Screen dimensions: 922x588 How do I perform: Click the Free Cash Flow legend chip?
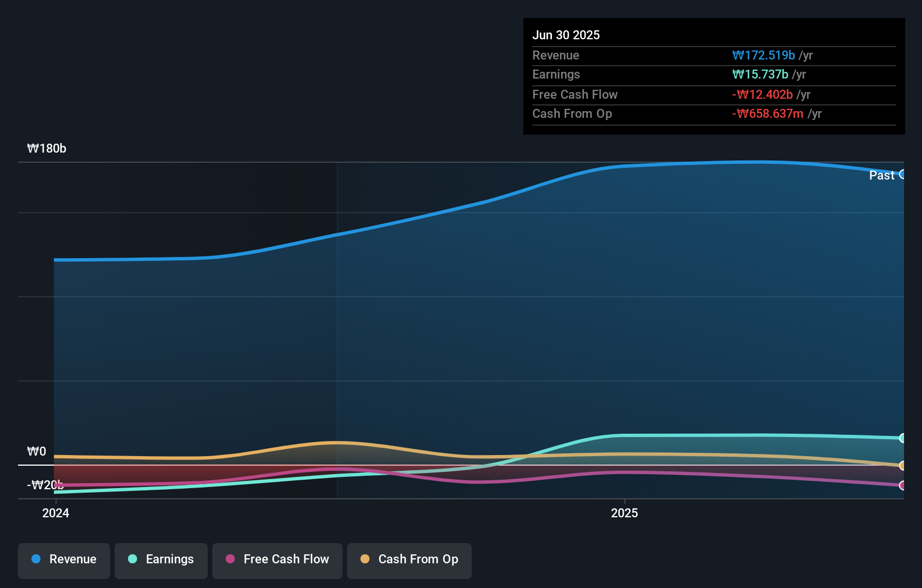277,559
